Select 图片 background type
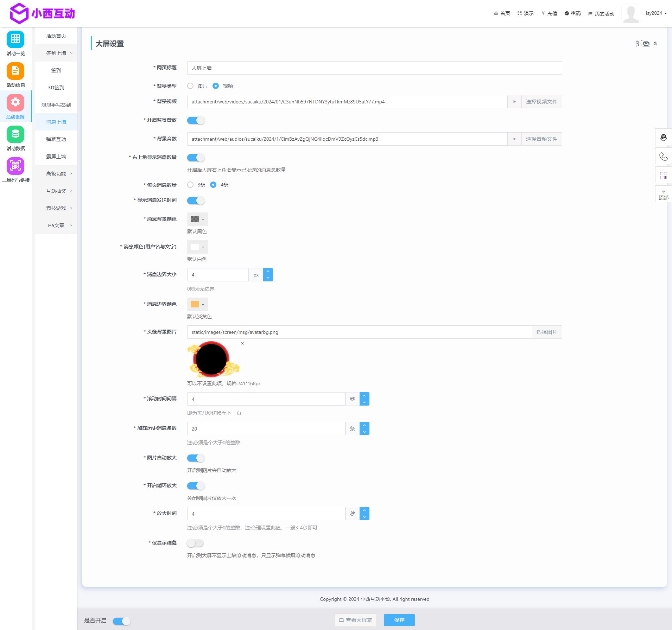Image resolution: width=672 pixels, height=630 pixels. tap(190, 86)
